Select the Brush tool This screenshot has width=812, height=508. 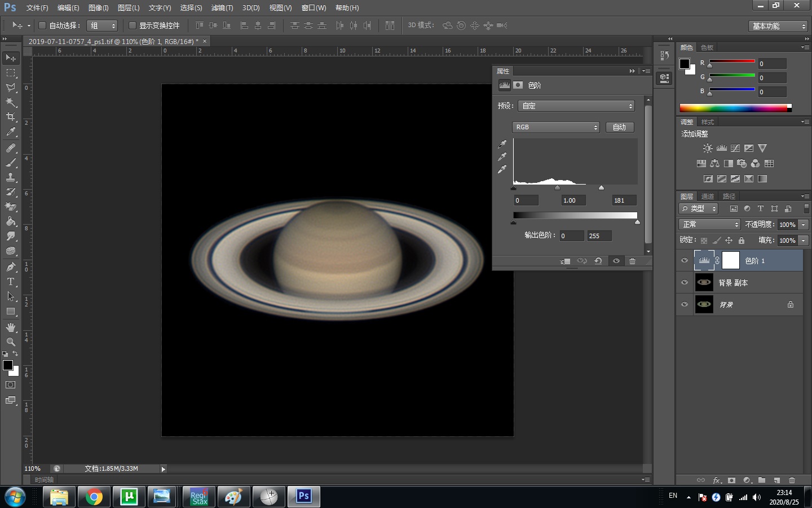11,163
